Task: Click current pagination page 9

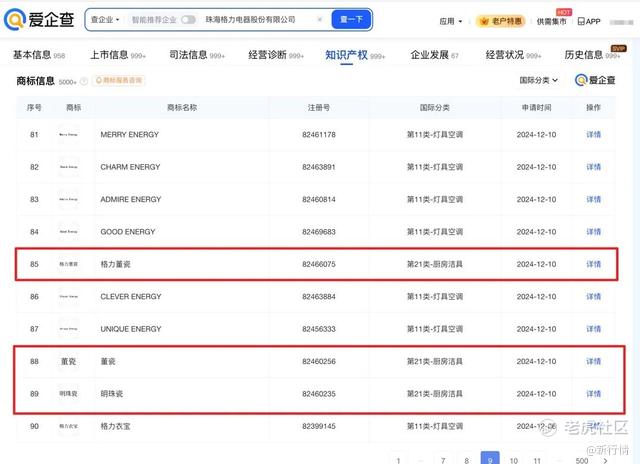Action: 490,459
